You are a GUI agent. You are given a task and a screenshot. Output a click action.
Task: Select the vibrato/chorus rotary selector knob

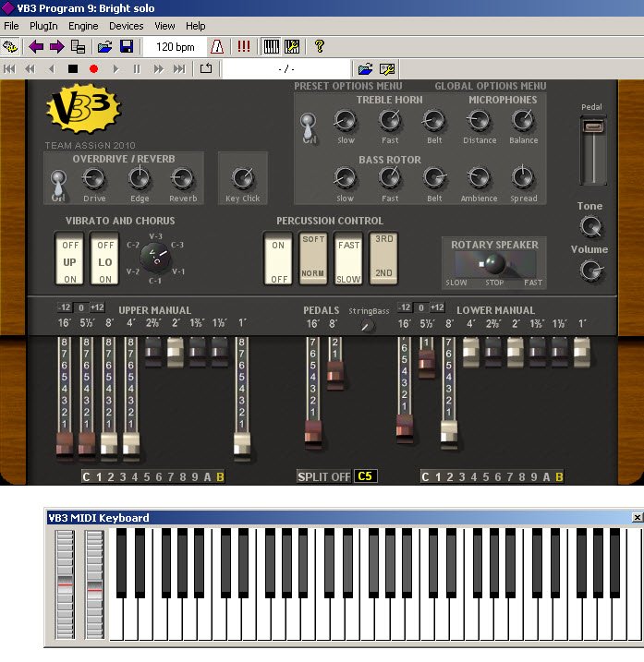pos(155,257)
